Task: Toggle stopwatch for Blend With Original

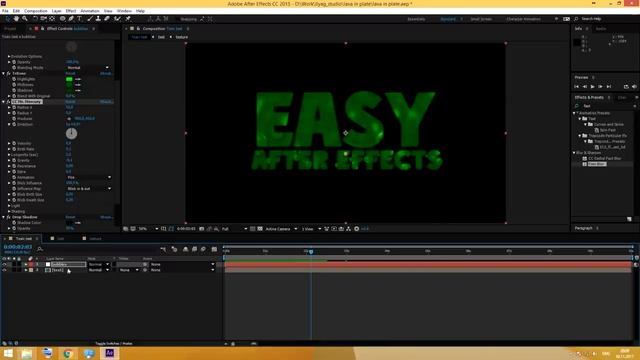Action: [14, 96]
